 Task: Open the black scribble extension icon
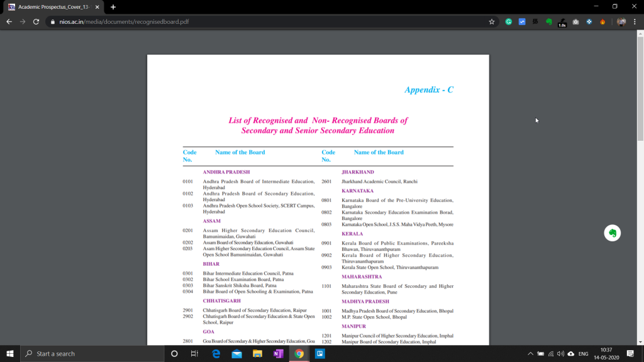coord(535,22)
